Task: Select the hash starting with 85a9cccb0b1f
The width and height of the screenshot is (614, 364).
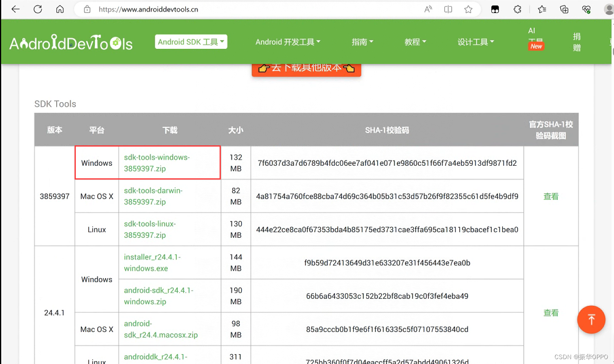Action: pyautogui.click(x=387, y=329)
